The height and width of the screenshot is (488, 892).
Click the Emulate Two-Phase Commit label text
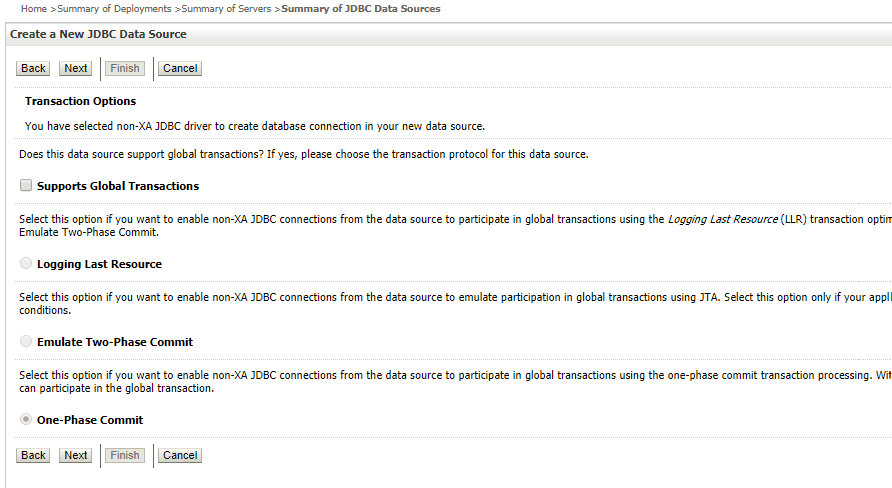115,342
